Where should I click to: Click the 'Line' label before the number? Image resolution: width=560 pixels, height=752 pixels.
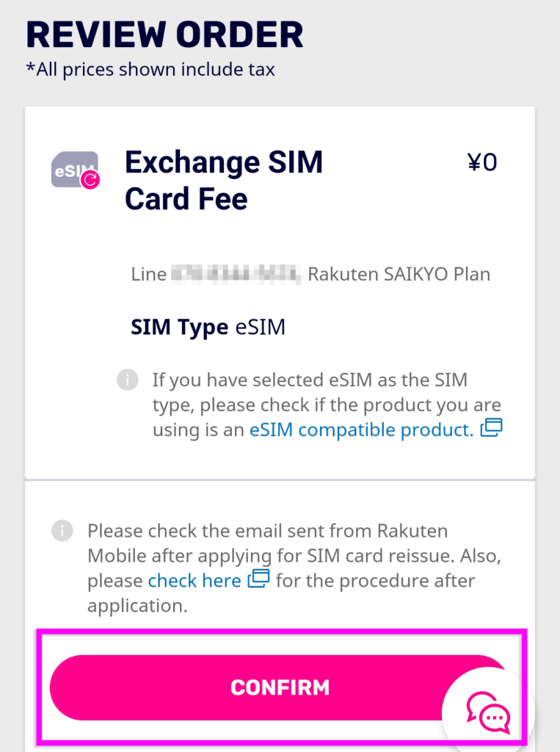coord(149,275)
